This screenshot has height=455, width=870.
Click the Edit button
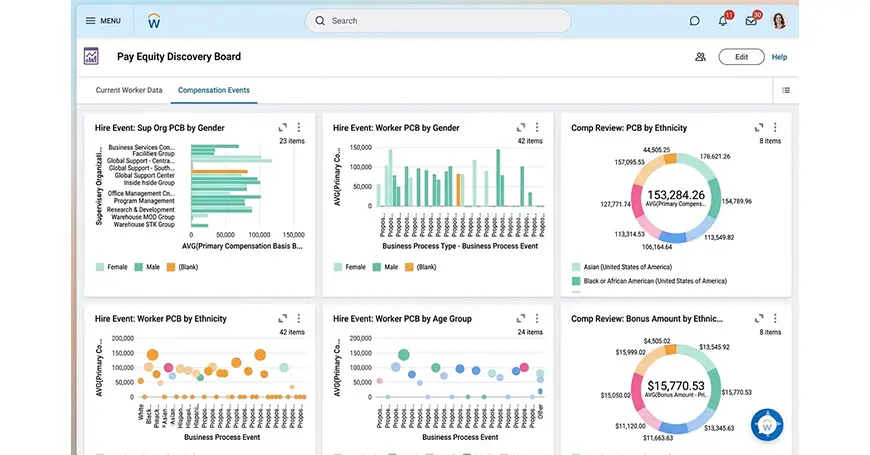[741, 57]
